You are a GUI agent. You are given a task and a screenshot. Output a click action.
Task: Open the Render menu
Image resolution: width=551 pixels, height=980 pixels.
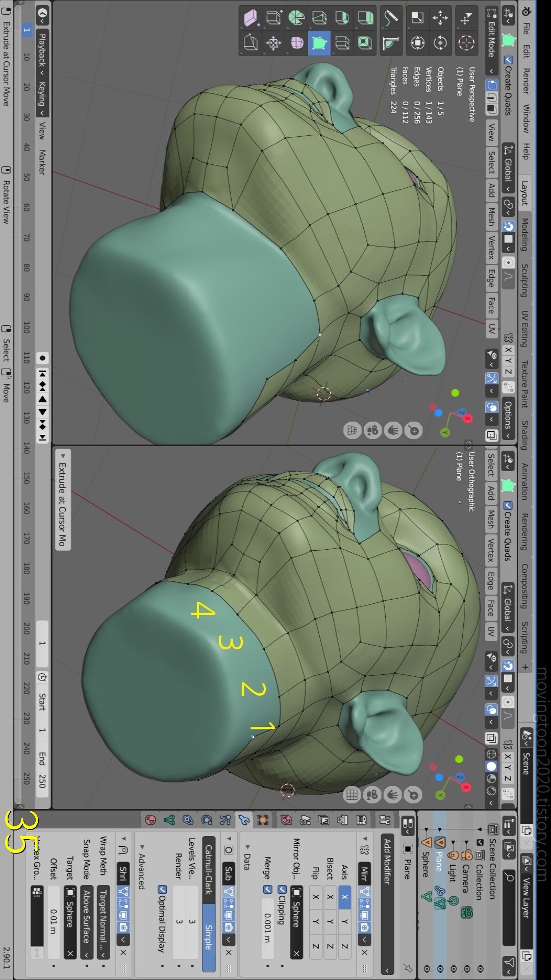[x=525, y=81]
